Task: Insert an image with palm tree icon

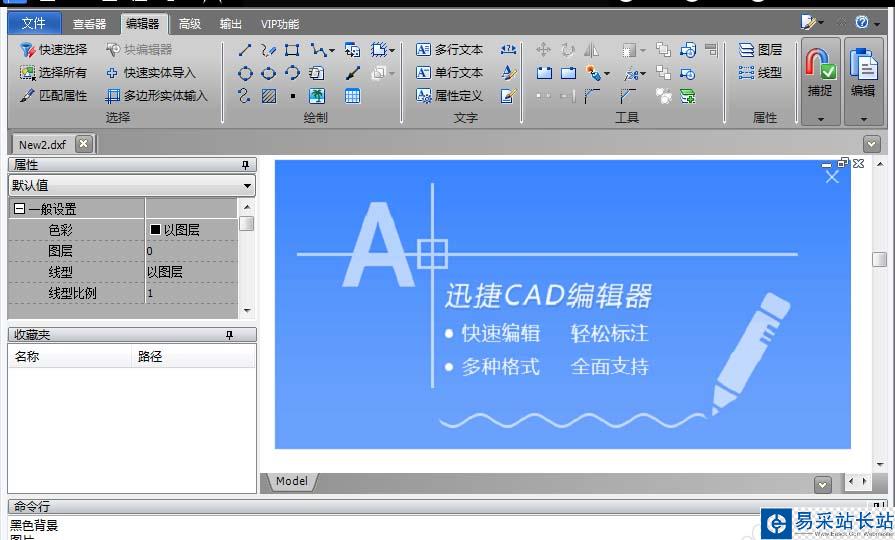Action: [x=317, y=96]
